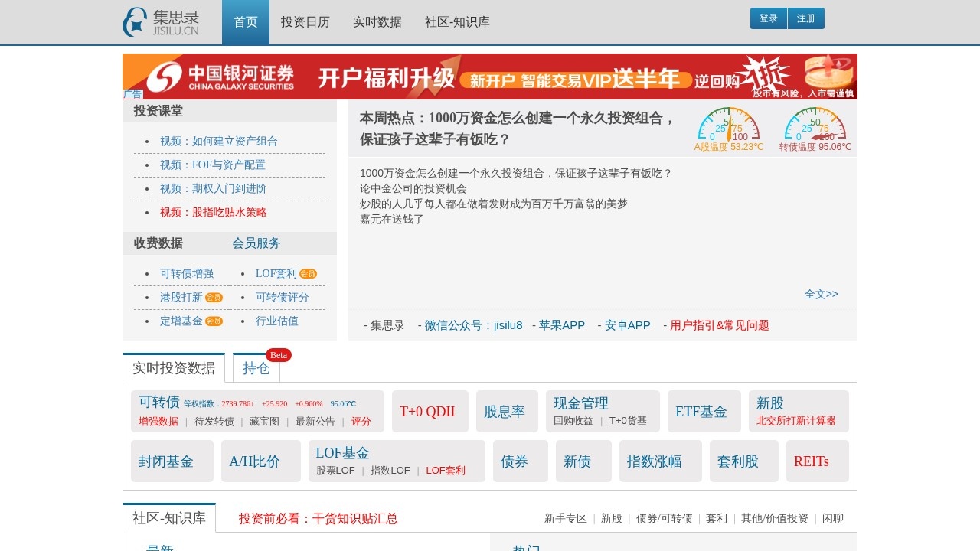Switch to the 持仓 tab
The image size is (980, 551).
(256, 368)
